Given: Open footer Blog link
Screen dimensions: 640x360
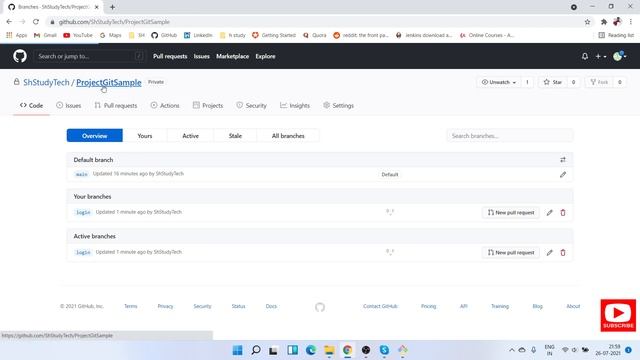Looking at the screenshot, I should pos(538,306).
